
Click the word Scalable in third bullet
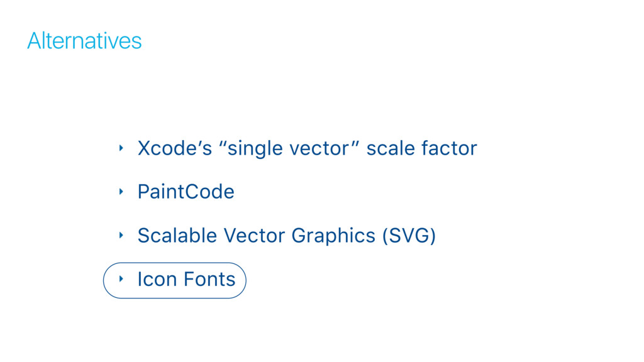click(177, 235)
